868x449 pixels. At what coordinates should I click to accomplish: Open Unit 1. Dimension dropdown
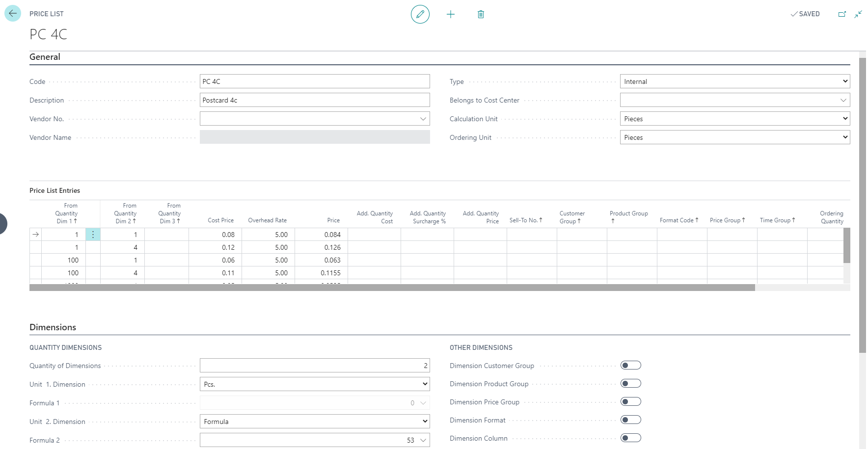coord(315,384)
